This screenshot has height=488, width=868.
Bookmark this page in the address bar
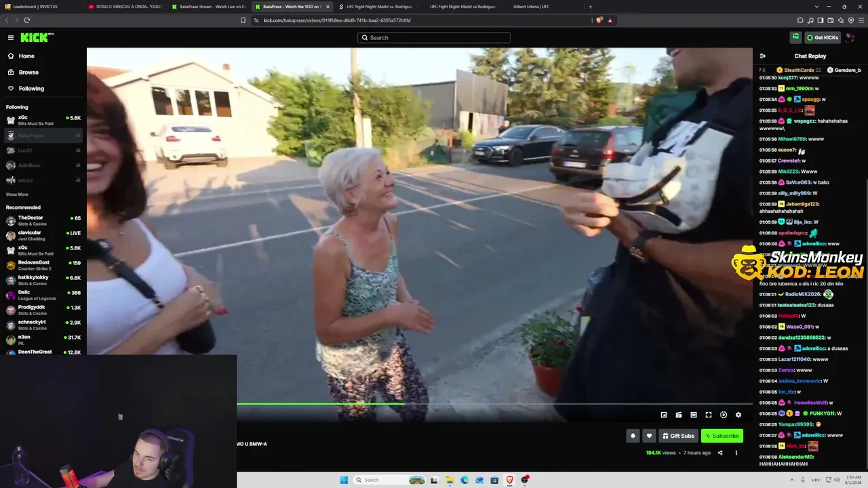[243, 20]
